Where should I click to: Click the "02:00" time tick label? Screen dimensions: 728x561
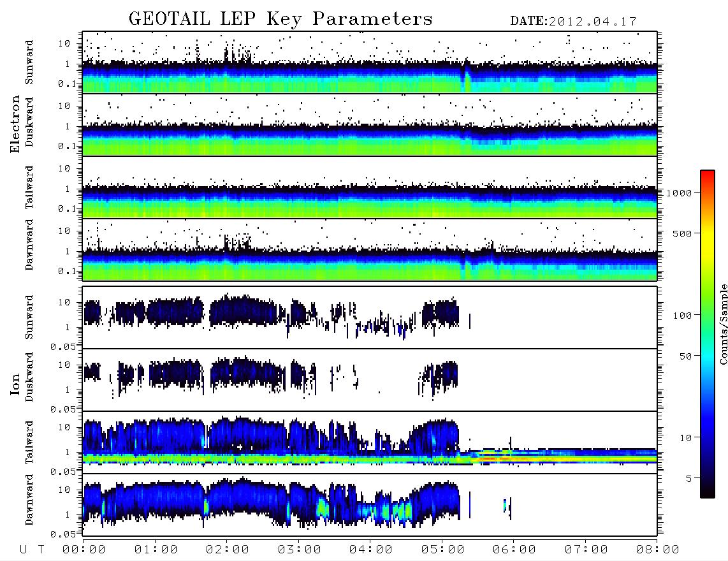(x=228, y=550)
